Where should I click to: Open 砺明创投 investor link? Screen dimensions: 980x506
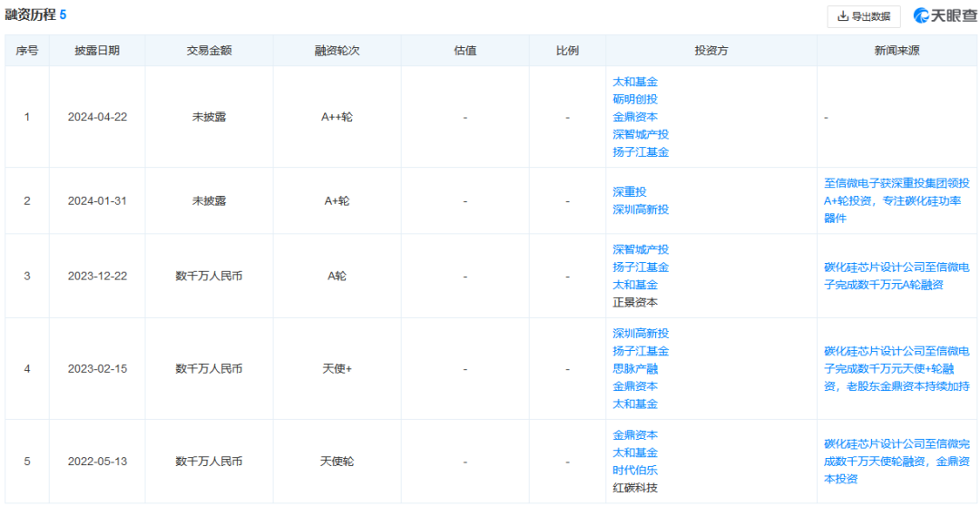[635, 99]
